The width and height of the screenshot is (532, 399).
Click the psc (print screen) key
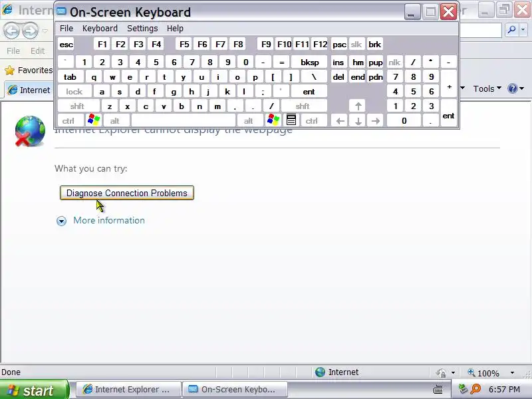pyautogui.click(x=339, y=45)
